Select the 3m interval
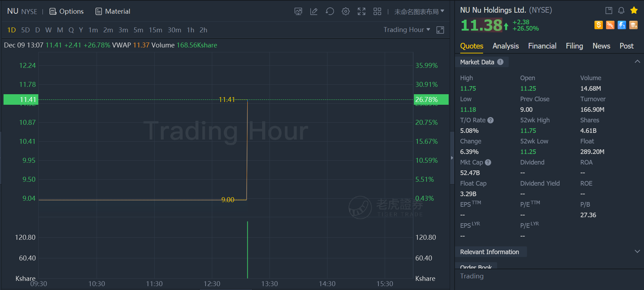 (123, 30)
